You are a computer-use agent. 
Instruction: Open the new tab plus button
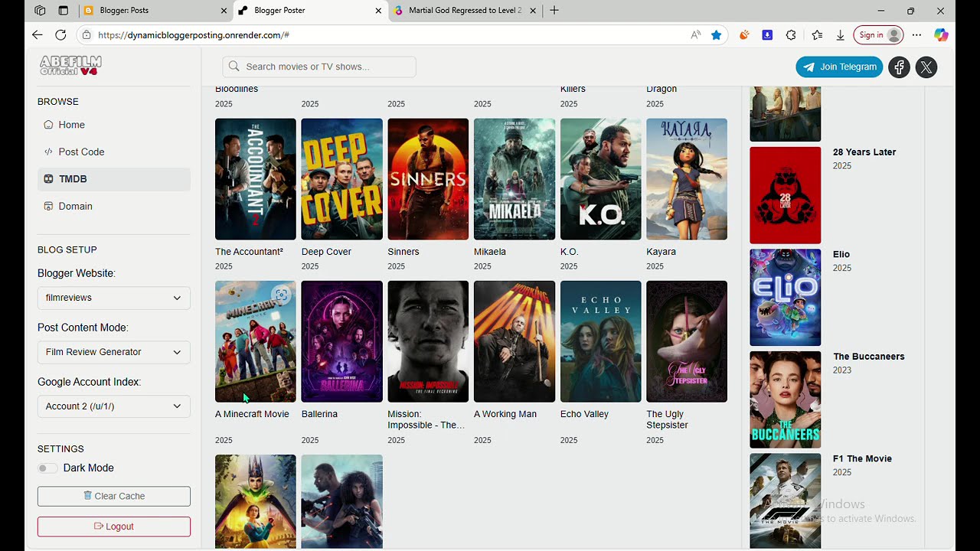[554, 10]
